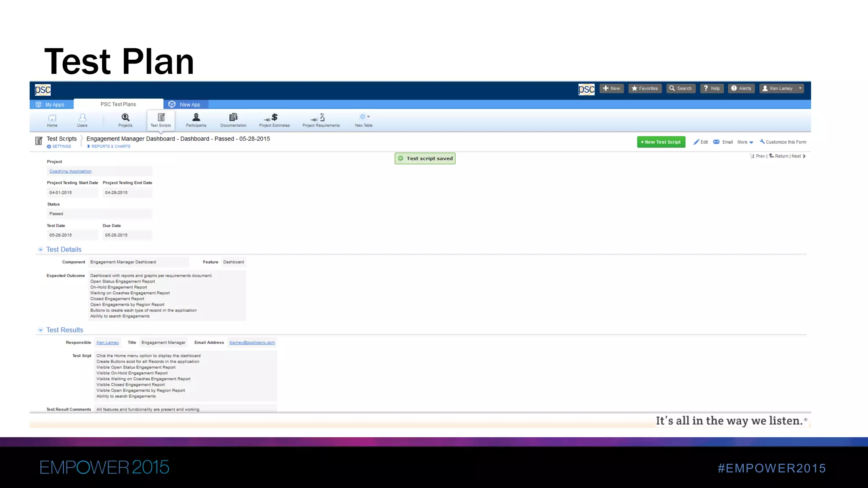Click the New Test Script button
Screen dimensions: 868x488
[661, 142]
